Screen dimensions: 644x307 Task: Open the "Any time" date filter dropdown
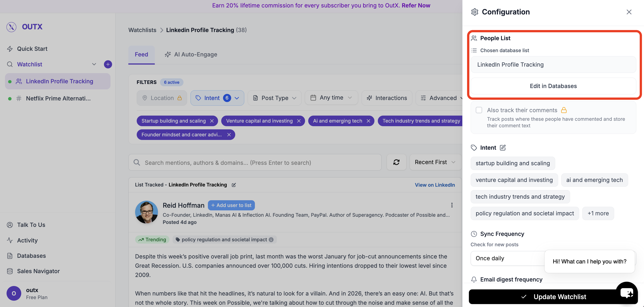tap(331, 98)
